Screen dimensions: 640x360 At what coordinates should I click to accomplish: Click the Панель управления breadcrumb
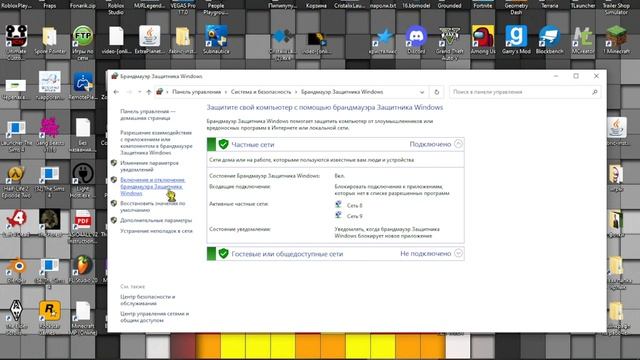point(196,92)
